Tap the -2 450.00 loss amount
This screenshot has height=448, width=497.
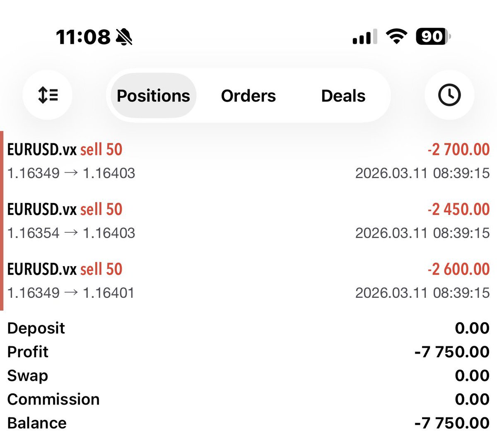click(458, 210)
